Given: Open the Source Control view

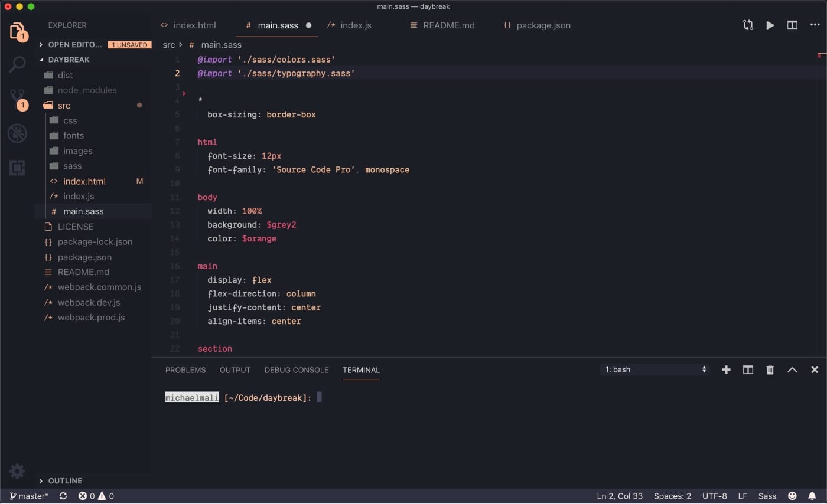Looking at the screenshot, I should (x=17, y=99).
